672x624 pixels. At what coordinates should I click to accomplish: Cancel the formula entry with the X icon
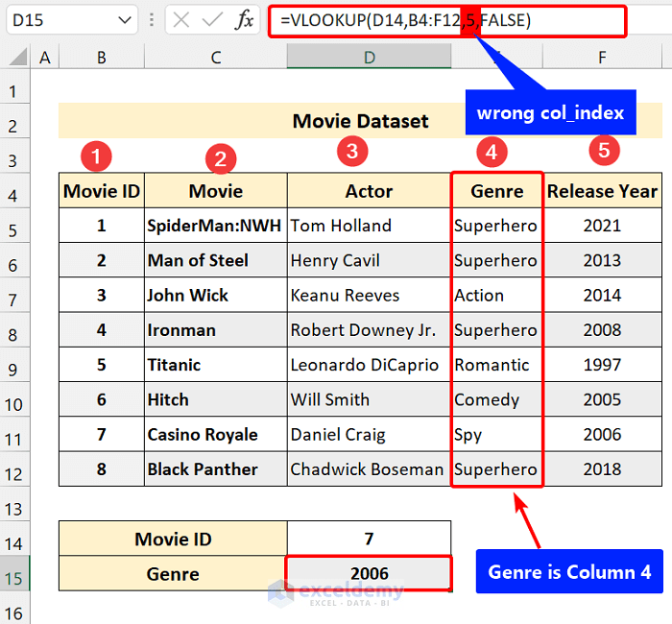click(x=181, y=20)
